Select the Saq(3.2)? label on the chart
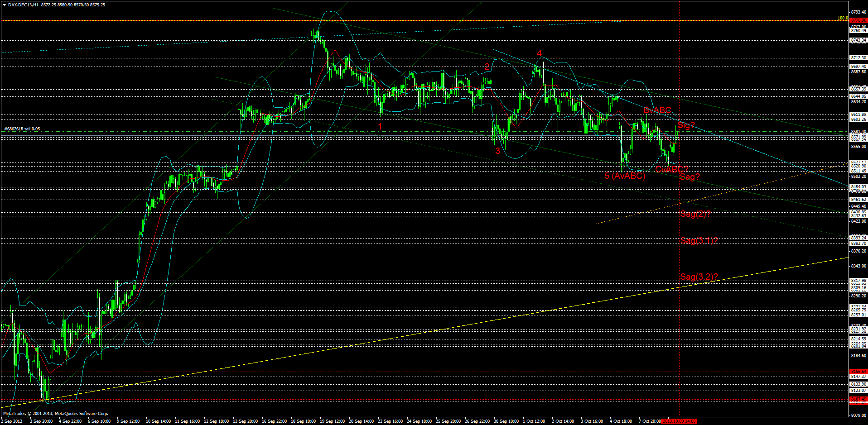The width and height of the screenshot is (868, 425). [x=699, y=277]
